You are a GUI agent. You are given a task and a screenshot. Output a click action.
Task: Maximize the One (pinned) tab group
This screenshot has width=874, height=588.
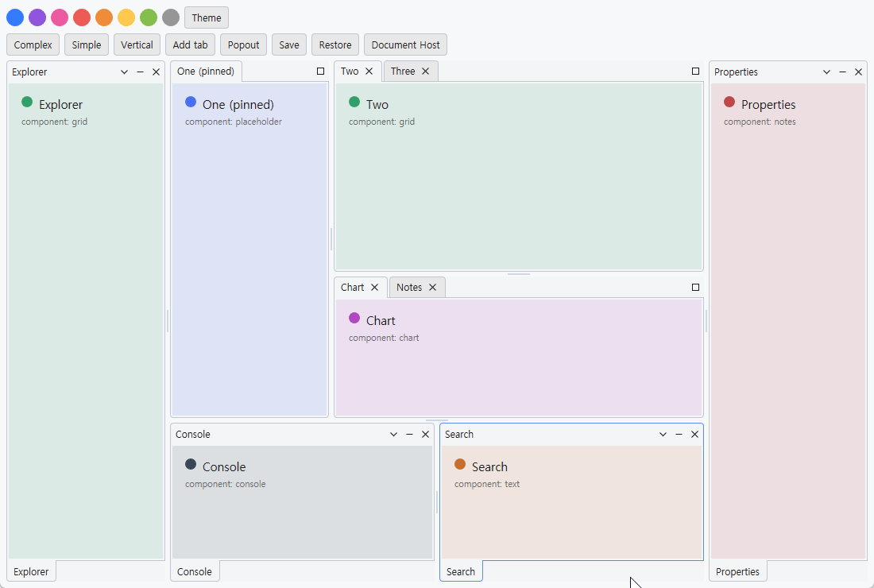pos(320,72)
